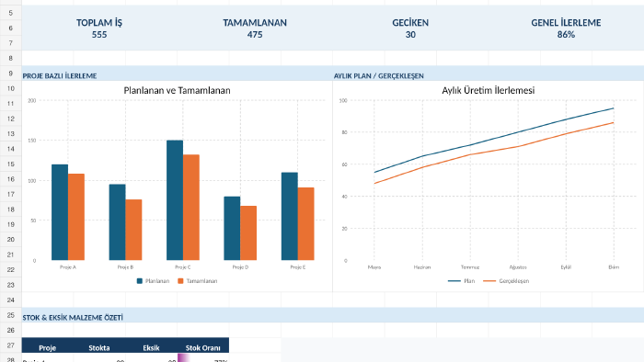This screenshot has height=362, width=644.
Task: Click the Proje E axis label
Action: [x=298, y=267]
